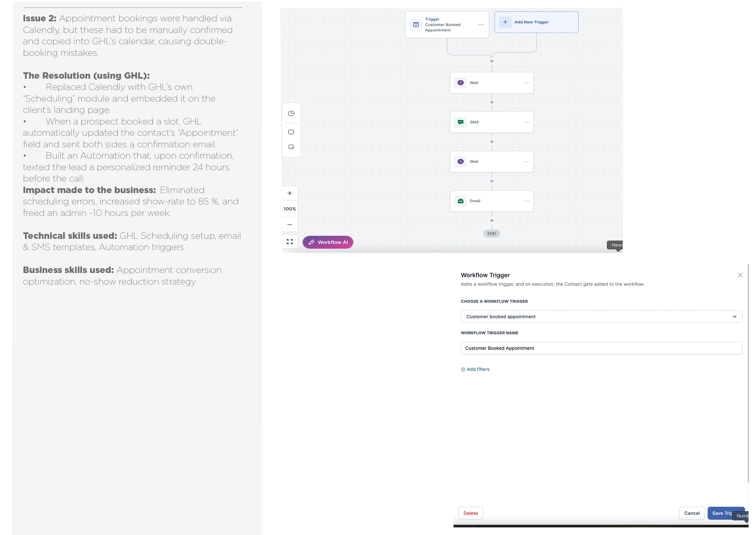This screenshot has height=535, width=756.
Task: Click the Email node's envelope icon
Action: point(460,201)
